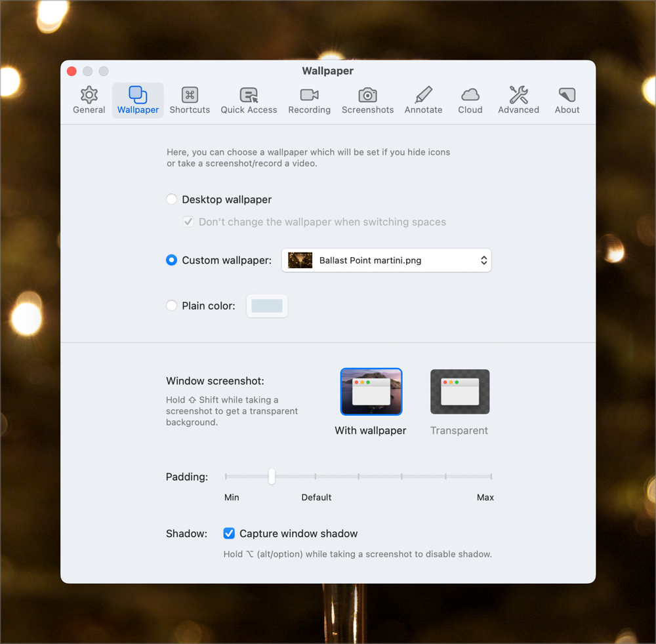The image size is (656, 644).
Task: Toggle Don't change wallpaper when switching spaces
Action: coord(188,222)
